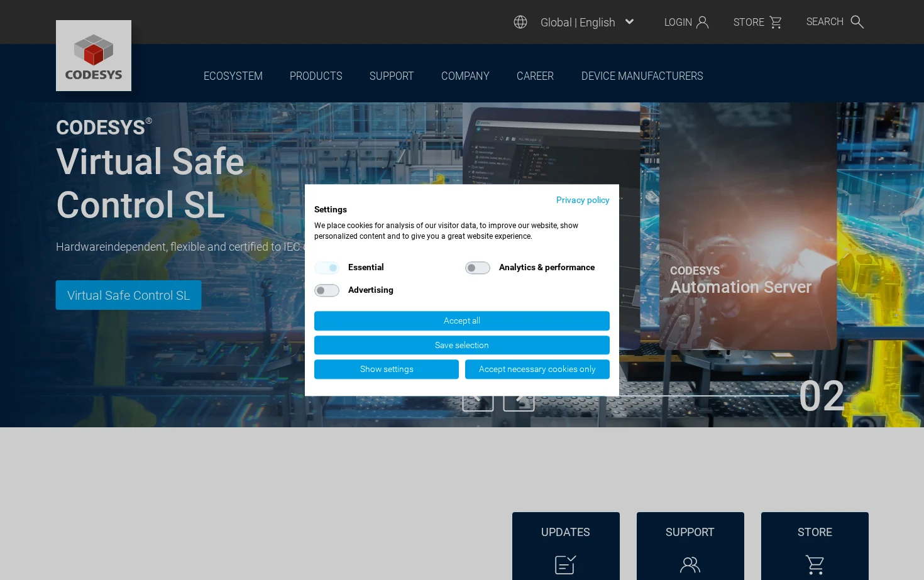Screen dimensions: 924x580
Task: Click the search magnifier icon
Action: [857, 22]
